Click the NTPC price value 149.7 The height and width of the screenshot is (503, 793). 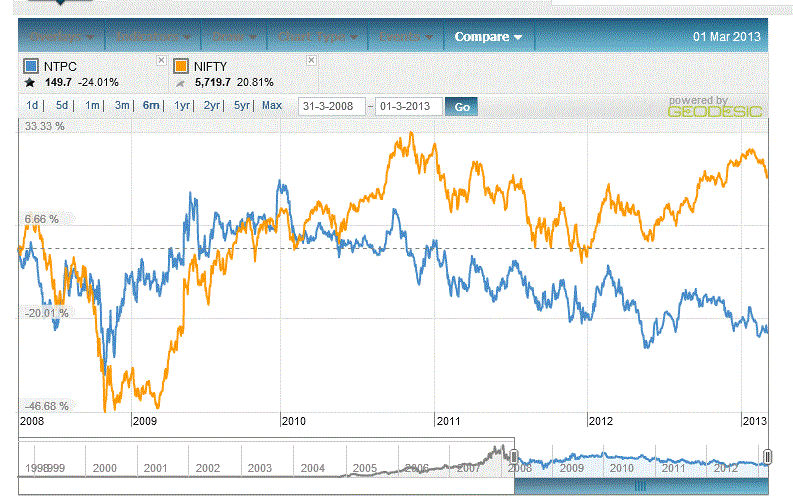pos(58,82)
